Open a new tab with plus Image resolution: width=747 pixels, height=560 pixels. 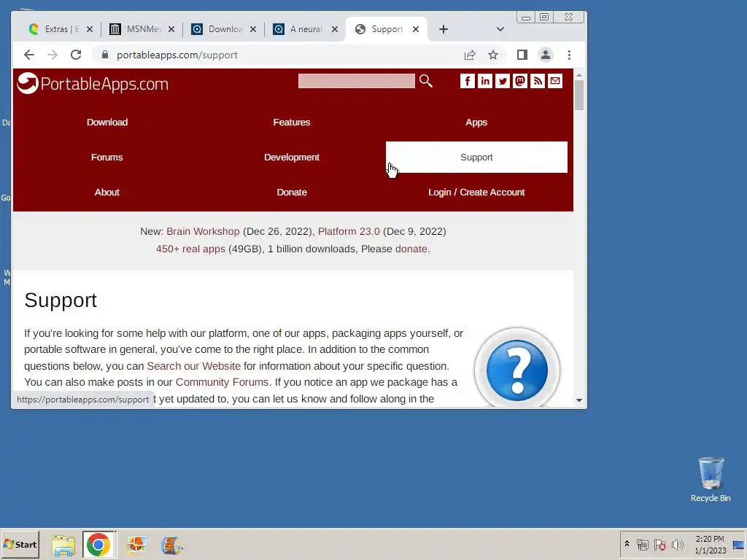(444, 29)
